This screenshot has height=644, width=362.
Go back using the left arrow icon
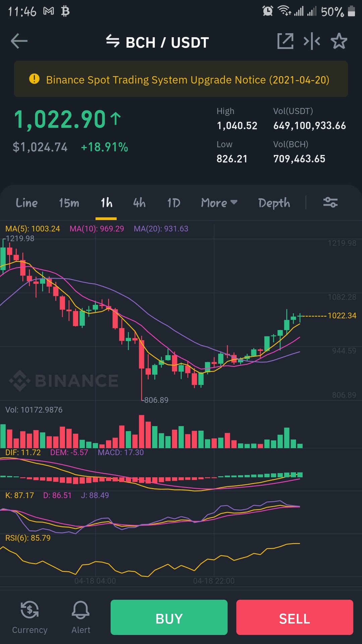click(x=19, y=41)
